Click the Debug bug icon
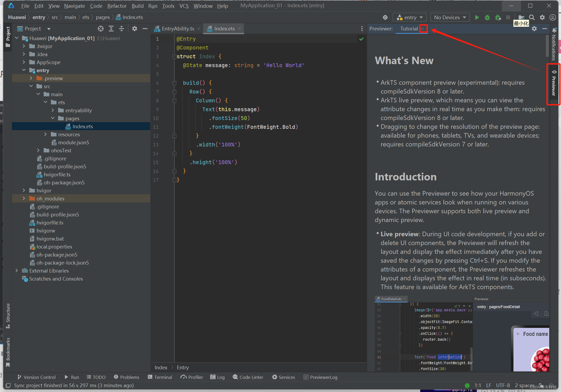Screen dimensions: 561x392 (x=487, y=17)
